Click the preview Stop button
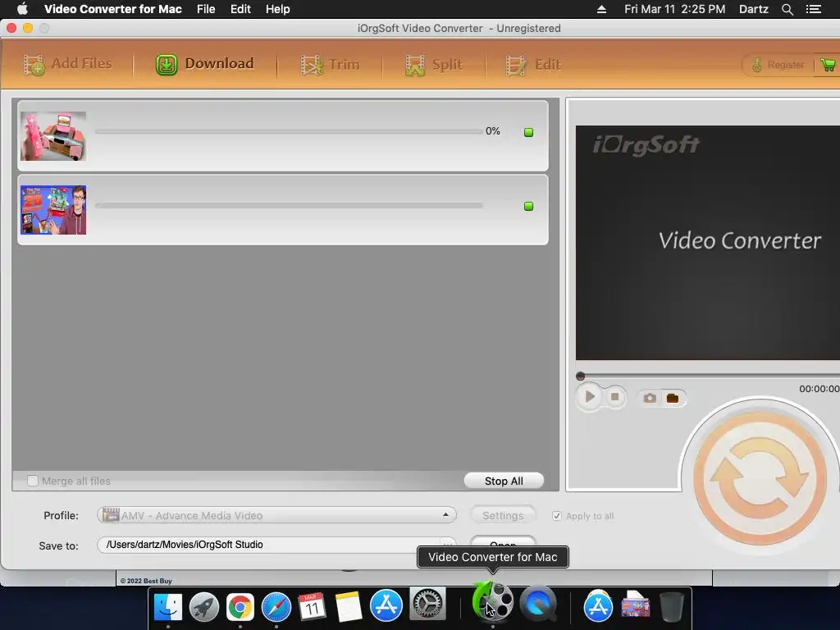This screenshot has height=630, width=840. (x=615, y=397)
